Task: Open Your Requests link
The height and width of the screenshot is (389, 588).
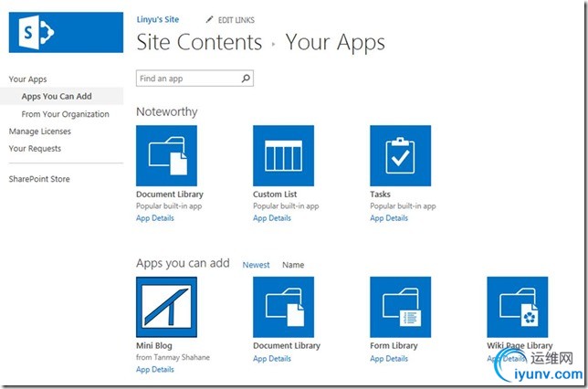Action: pyautogui.click(x=35, y=149)
